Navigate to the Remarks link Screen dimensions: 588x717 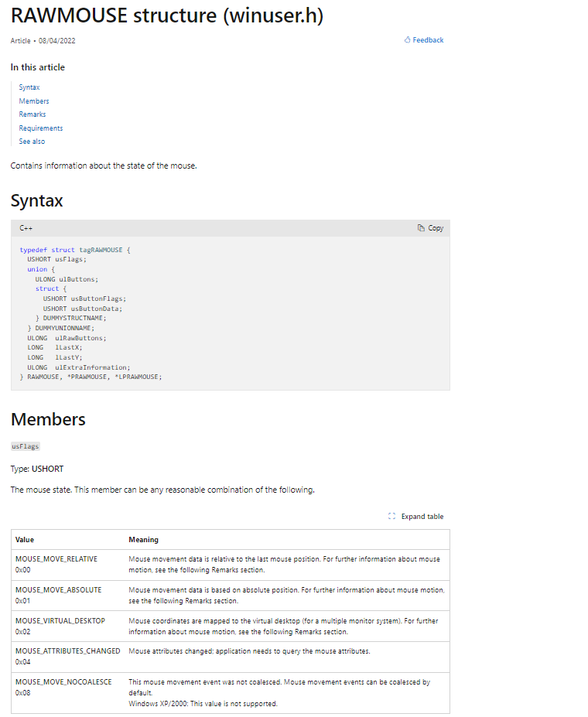pyautogui.click(x=32, y=114)
